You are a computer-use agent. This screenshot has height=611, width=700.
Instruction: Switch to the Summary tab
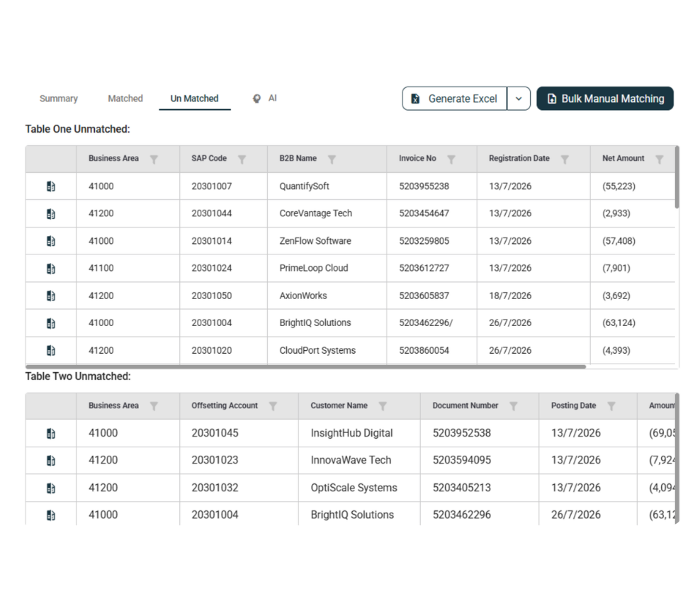click(x=59, y=99)
